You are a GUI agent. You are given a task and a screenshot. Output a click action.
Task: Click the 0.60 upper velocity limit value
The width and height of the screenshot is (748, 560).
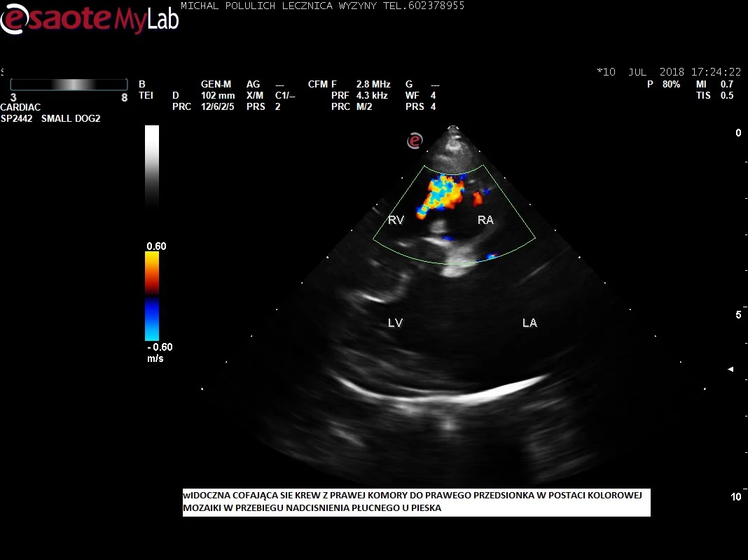tap(156, 246)
